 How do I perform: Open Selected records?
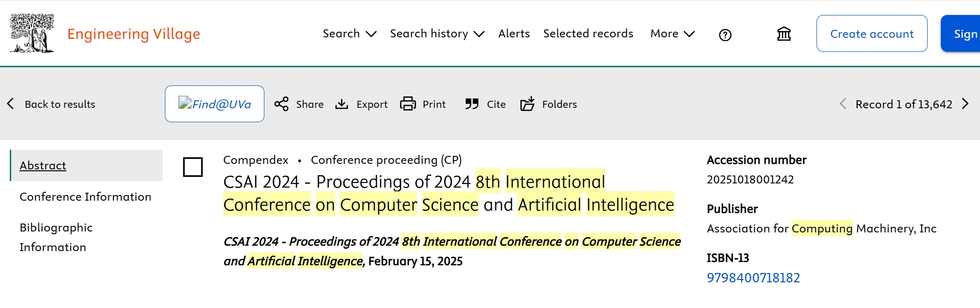point(588,34)
